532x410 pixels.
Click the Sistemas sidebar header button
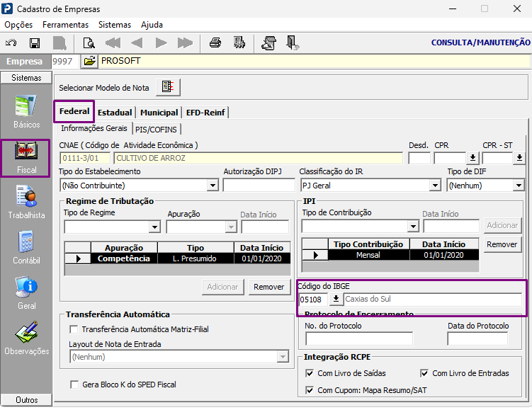tap(26, 78)
